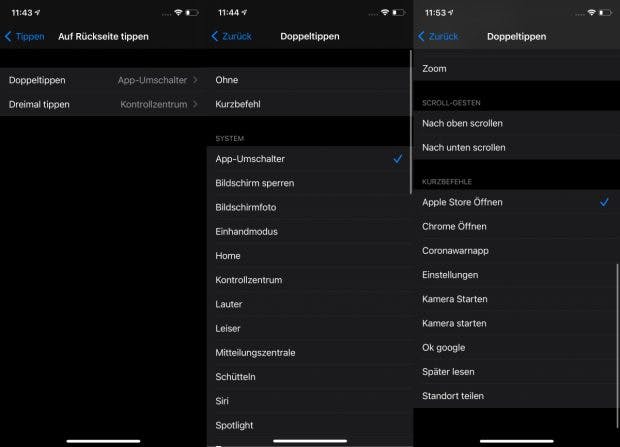Image resolution: width=620 pixels, height=447 pixels.
Task: Choose Einhandmodus action
Action: point(310,231)
